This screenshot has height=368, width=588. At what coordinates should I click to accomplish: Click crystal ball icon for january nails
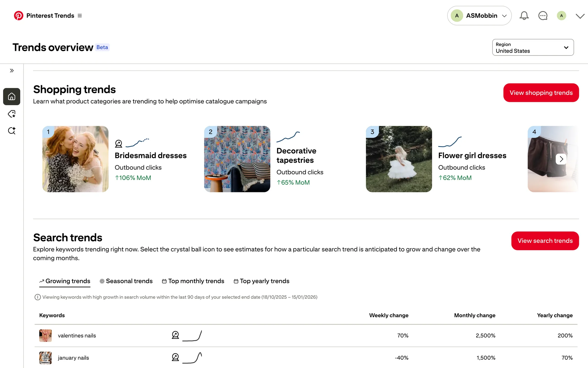[175, 357]
